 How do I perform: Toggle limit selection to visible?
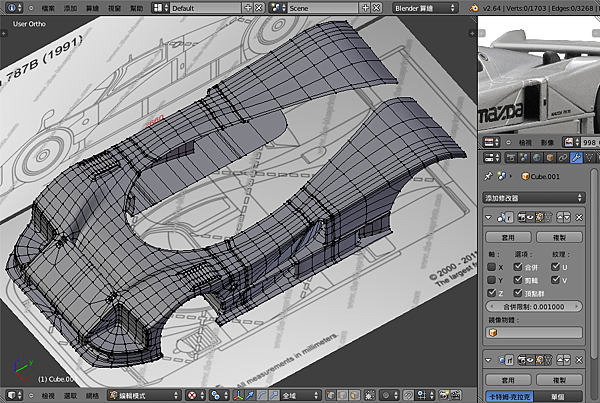[x=370, y=395]
